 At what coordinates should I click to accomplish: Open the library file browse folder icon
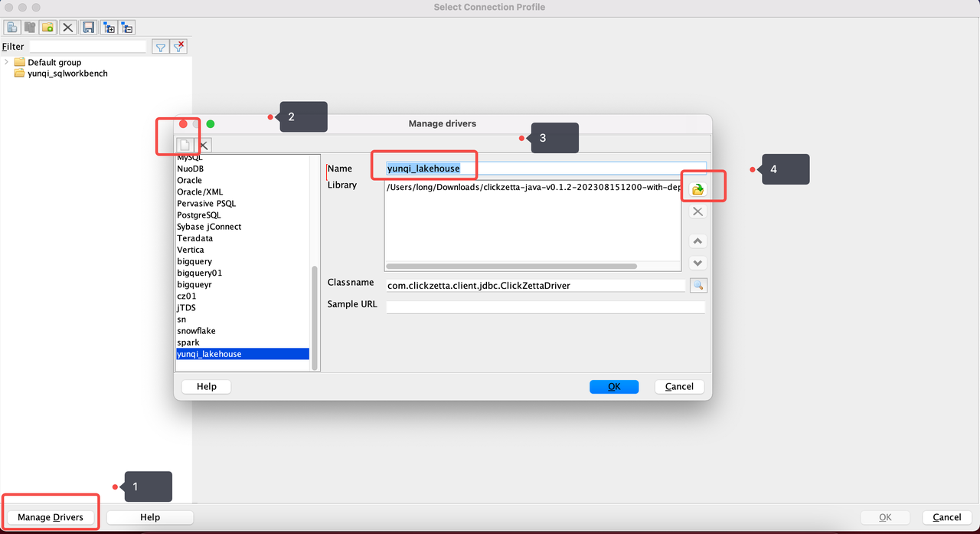697,189
